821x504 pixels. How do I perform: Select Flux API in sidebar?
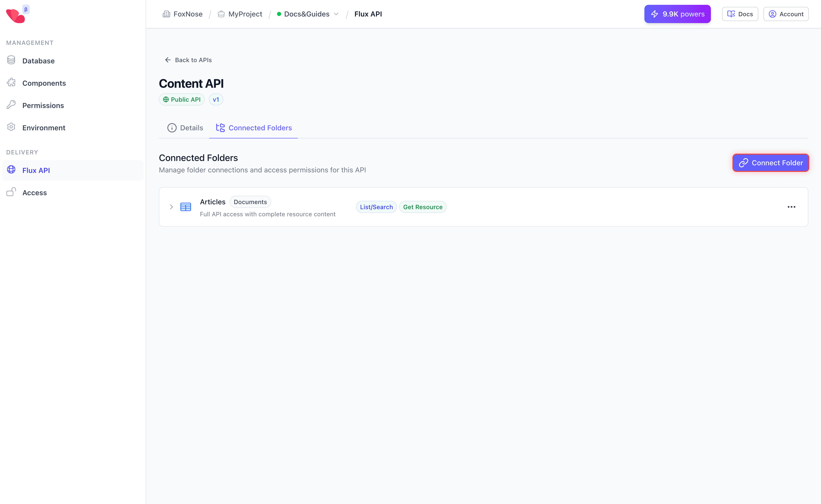pyautogui.click(x=36, y=170)
